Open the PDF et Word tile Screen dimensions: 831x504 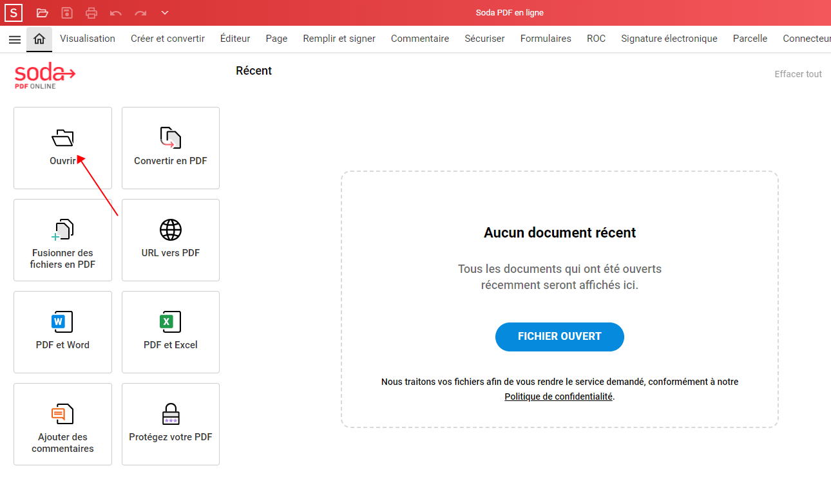[62, 332]
